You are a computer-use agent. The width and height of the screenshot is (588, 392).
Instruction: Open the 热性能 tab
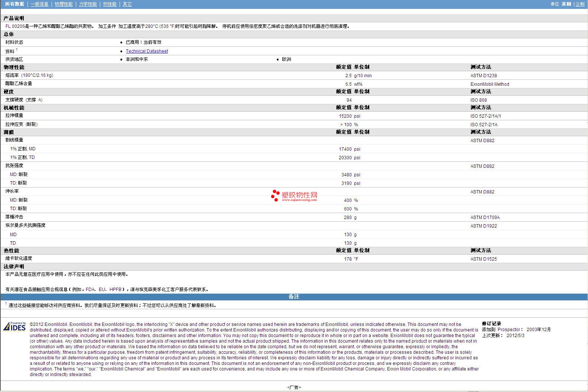pyautogui.click(x=110, y=4)
